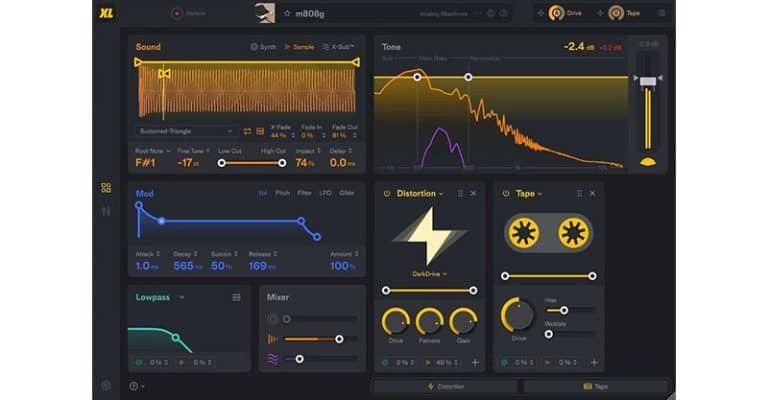The height and width of the screenshot is (400, 768).
Task: Switch Mod section to LFO tab
Action: 325,193
